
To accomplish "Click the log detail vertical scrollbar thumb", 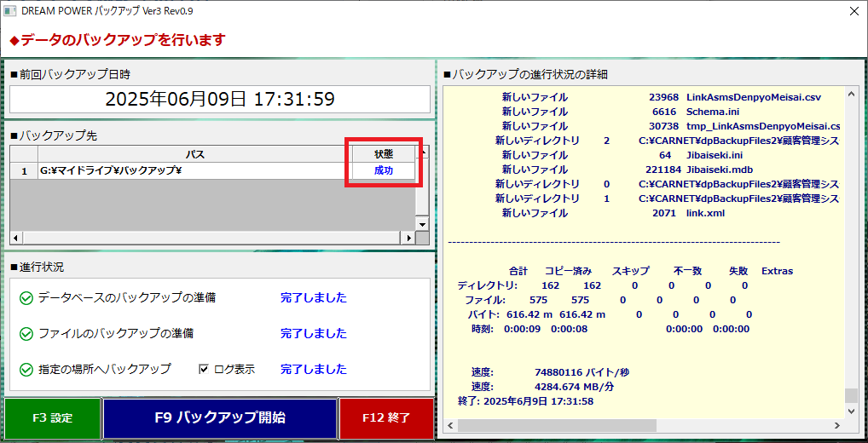I will pyautogui.click(x=851, y=395).
